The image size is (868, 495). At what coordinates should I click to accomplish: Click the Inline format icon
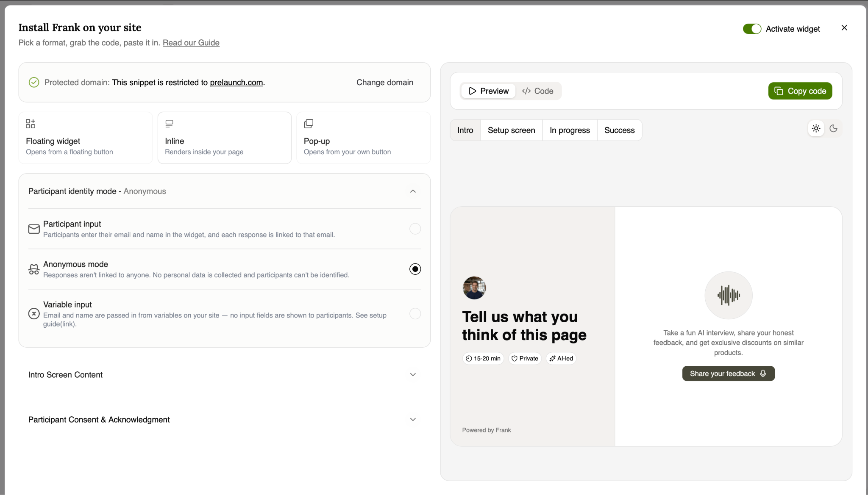169,124
